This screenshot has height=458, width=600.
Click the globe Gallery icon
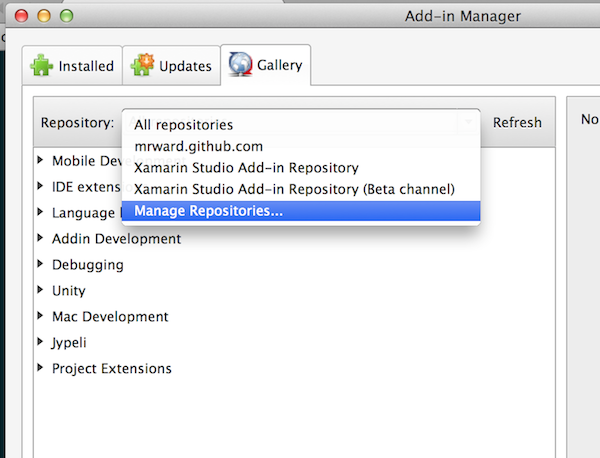coord(240,64)
